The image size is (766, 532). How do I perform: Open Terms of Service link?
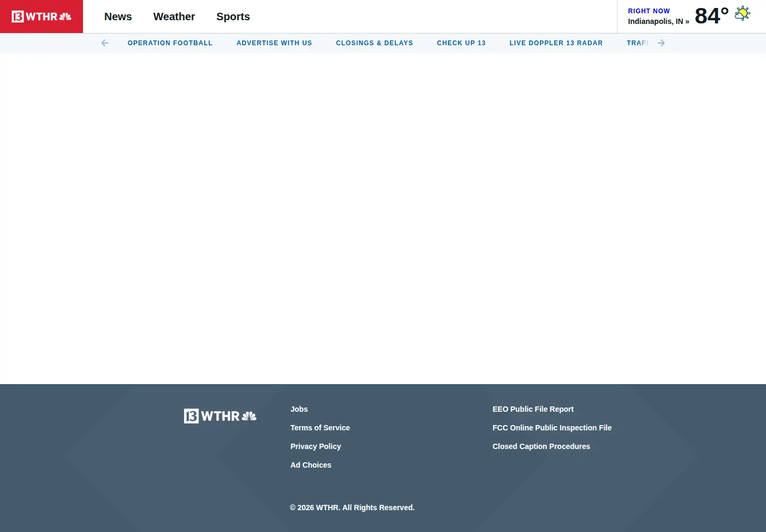[320, 428]
